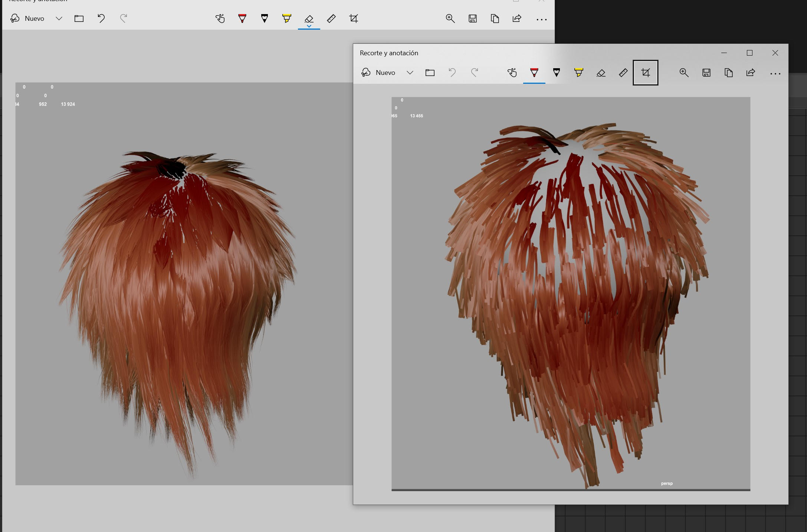The height and width of the screenshot is (532, 807).
Task: Select the yellow highlighter in front window
Action: (x=578, y=73)
